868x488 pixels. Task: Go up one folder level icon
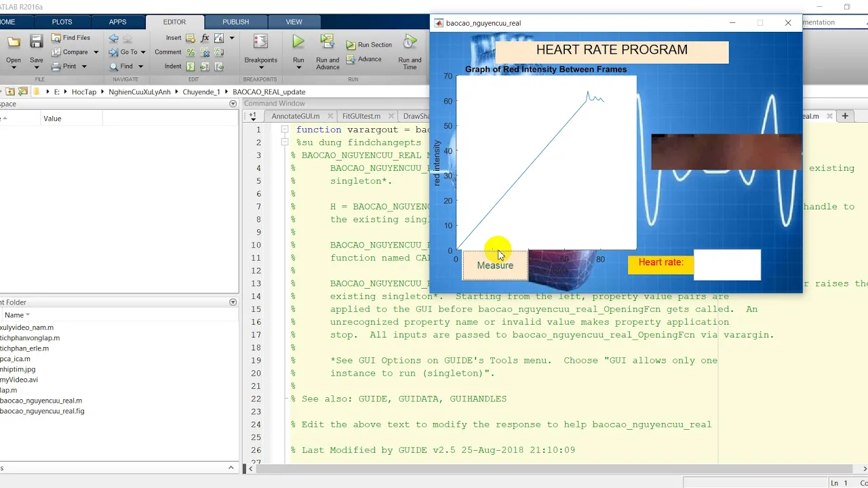(x=11, y=91)
